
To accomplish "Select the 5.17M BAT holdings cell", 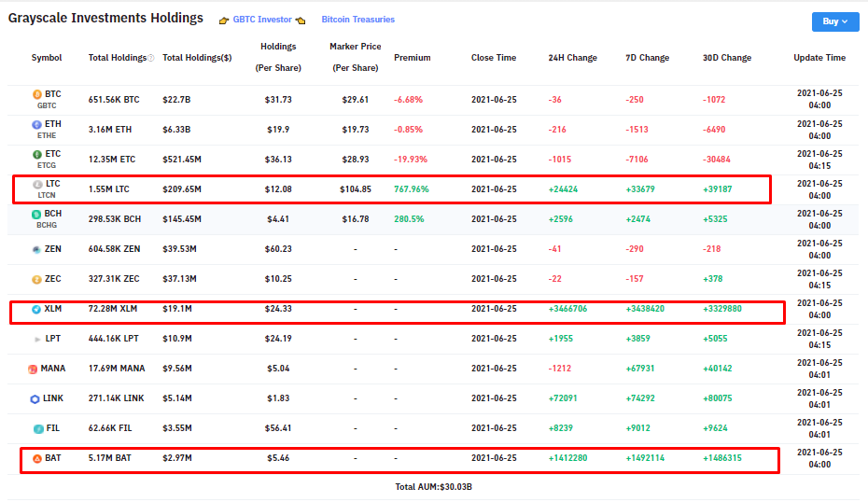I will tap(109, 458).
